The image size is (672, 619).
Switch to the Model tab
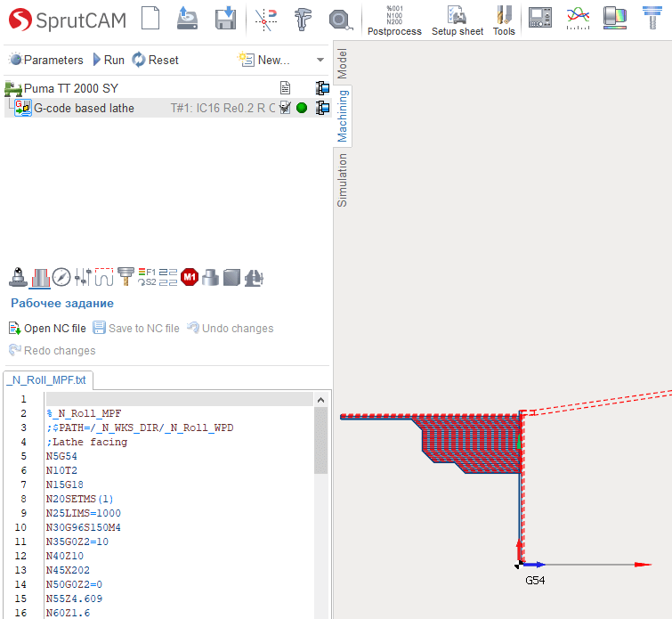[342, 63]
